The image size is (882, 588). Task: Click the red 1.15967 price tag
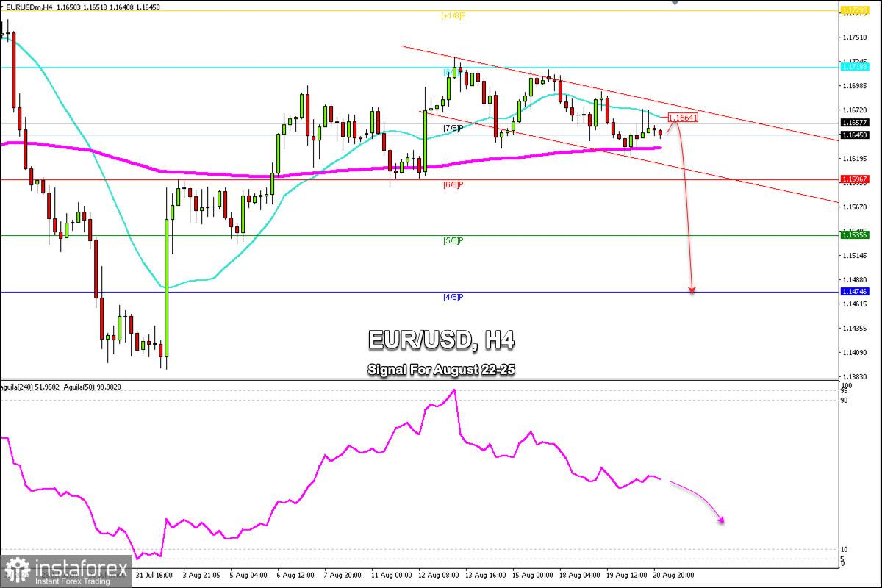click(x=853, y=179)
